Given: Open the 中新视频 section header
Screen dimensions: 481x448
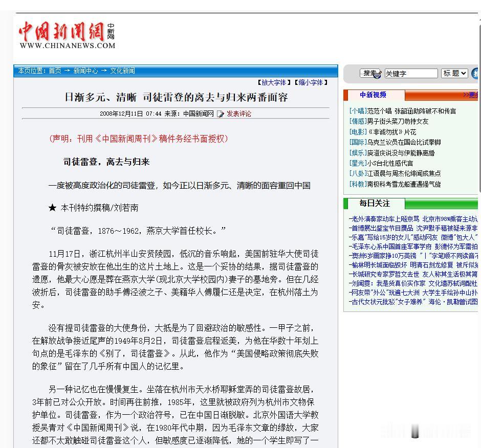Looking at the screenshot, I should 373,95.
